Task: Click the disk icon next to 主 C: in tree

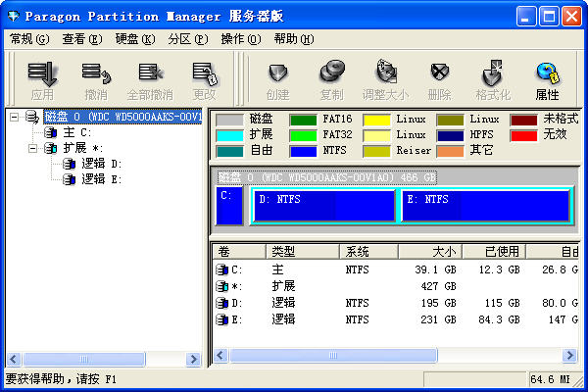Action: point(51,132)
